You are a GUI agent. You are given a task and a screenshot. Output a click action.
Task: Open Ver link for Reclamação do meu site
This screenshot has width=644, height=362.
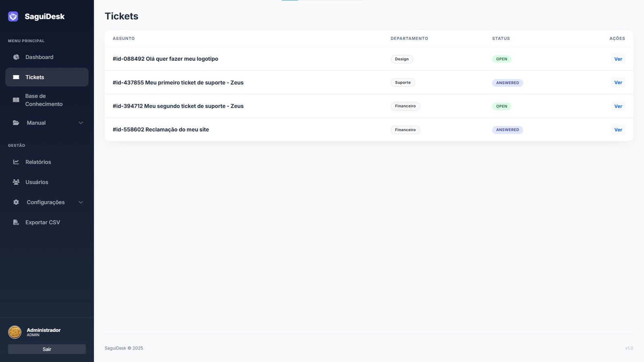pos(618,130)
